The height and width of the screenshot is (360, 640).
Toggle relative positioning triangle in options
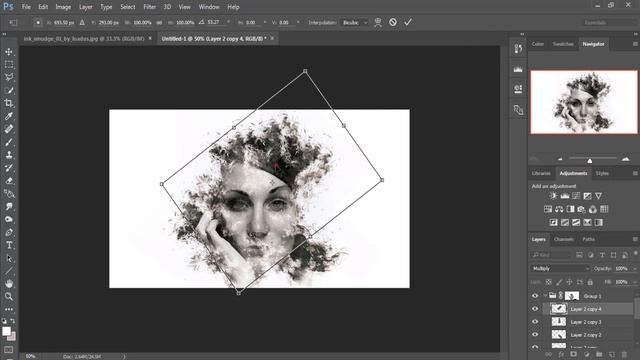pyautogui.click(x=82, y=23)
